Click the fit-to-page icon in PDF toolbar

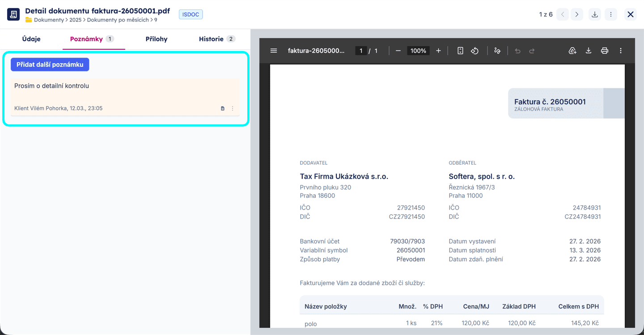(460, 51)
